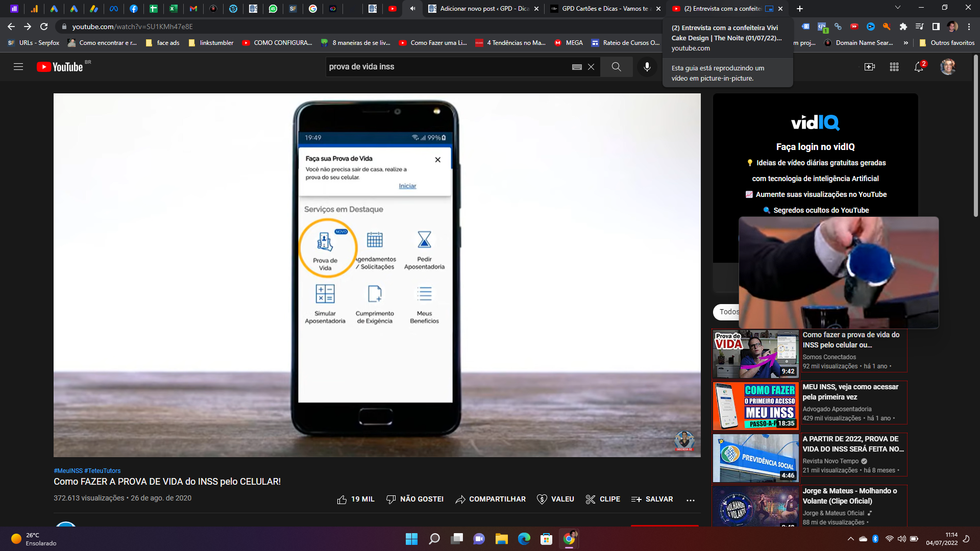Viewport: 980px width, 551px height.
Task: Open YouTube notifications bell
Action: click(x=919, y=67)
